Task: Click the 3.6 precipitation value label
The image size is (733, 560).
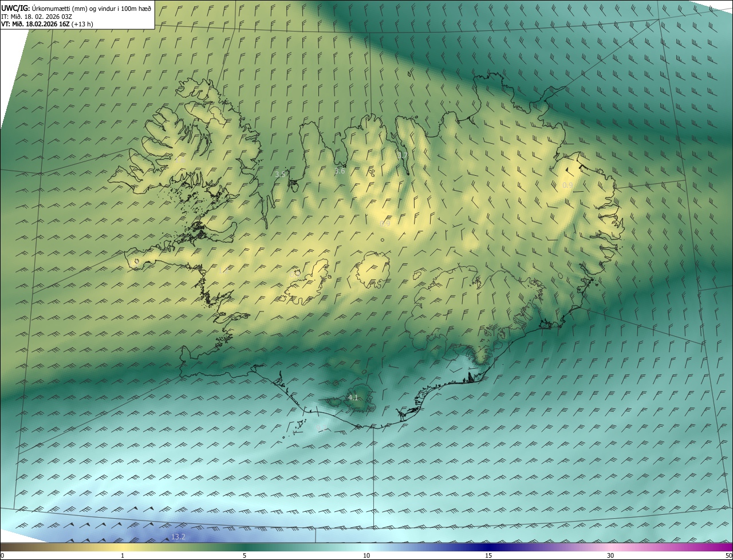Action: click(x=340, y=171)
